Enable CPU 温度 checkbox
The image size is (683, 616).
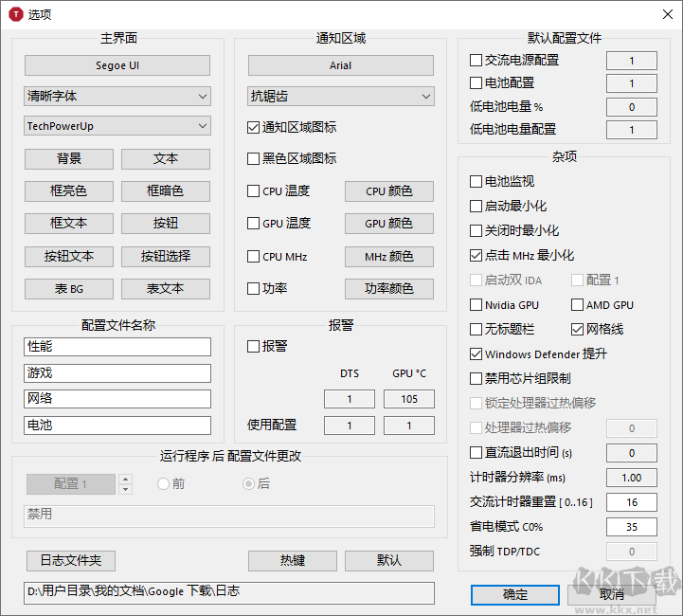coord(253,191)
